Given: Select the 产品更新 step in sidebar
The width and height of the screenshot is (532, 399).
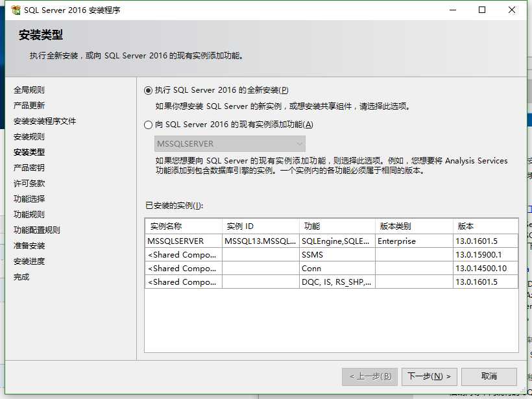Looking at the screenshot, I should point(29,106).
